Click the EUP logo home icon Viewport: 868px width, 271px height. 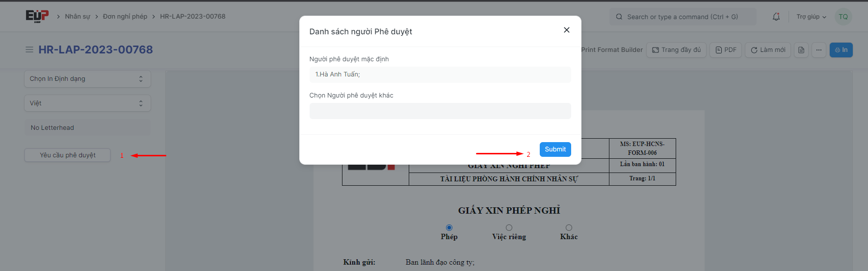click(x=37, y=16)
